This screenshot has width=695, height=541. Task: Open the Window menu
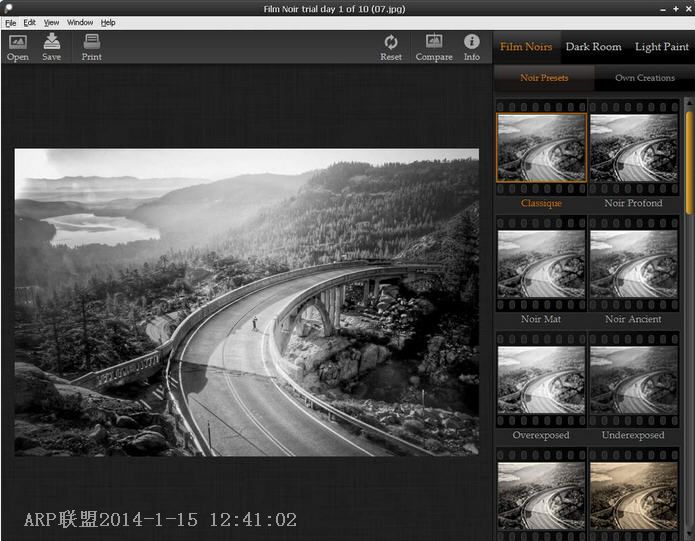(x=80, y=22)
